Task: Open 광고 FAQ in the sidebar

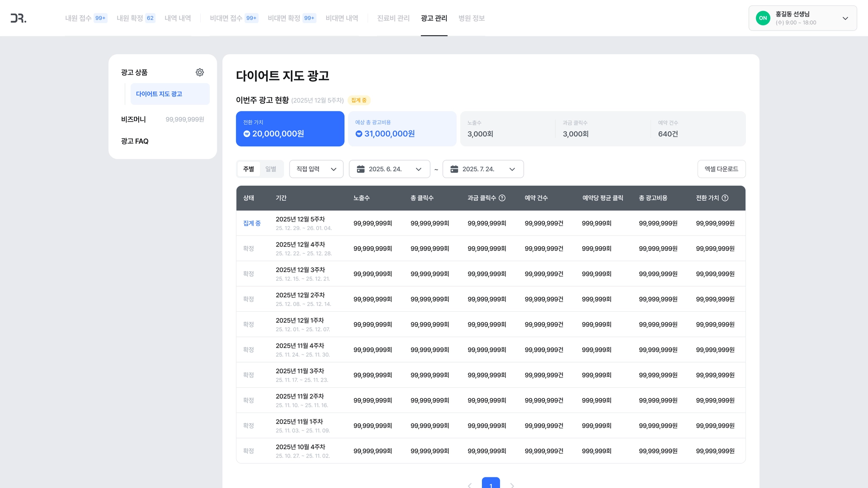Action: (x=135, y=141)
